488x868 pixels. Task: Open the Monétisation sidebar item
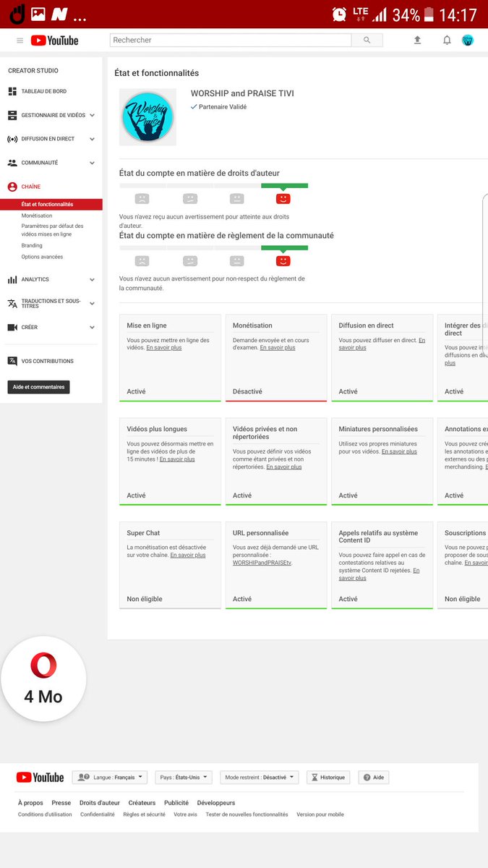pos(37,216)
